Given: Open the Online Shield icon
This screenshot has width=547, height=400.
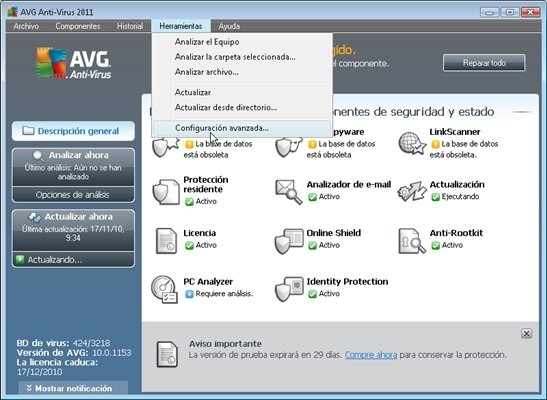Looking at the screenshot, I should click(289, 241).
